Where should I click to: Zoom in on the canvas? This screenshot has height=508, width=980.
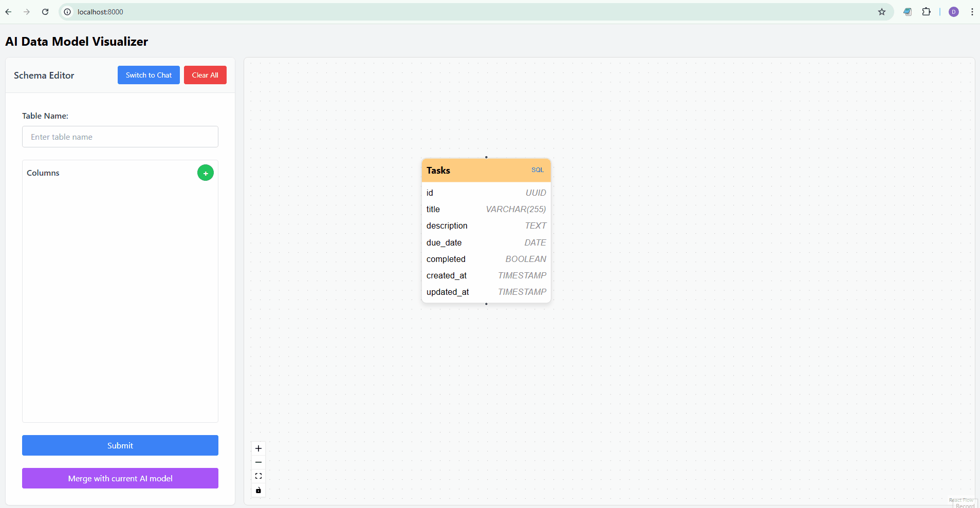click(258, 448)
